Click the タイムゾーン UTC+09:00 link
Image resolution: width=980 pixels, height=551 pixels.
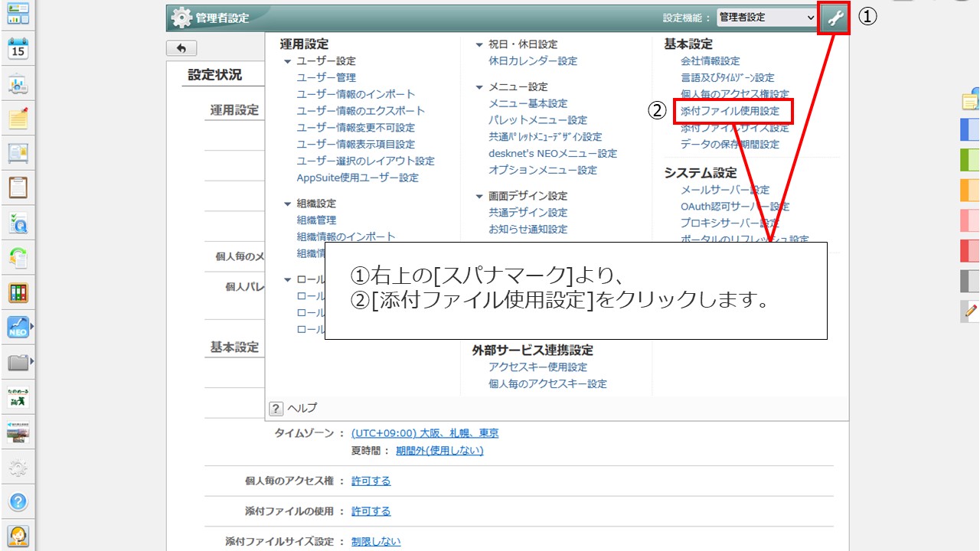[424, 433]
